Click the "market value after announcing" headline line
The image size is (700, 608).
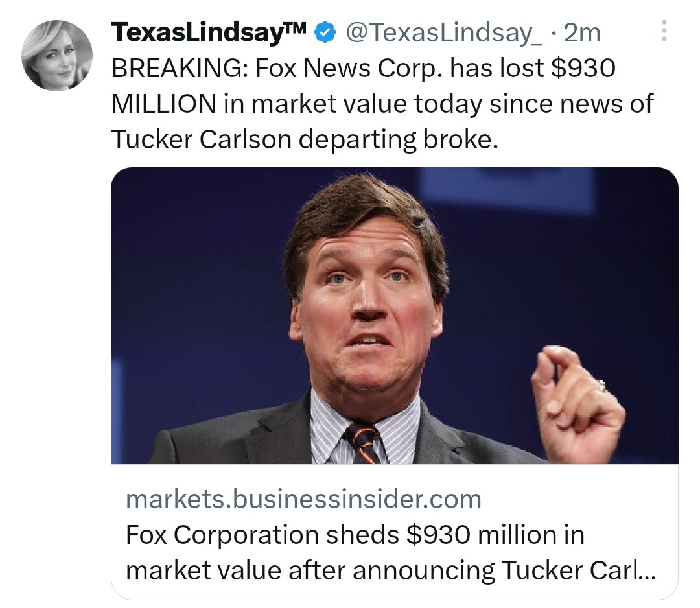309,570
